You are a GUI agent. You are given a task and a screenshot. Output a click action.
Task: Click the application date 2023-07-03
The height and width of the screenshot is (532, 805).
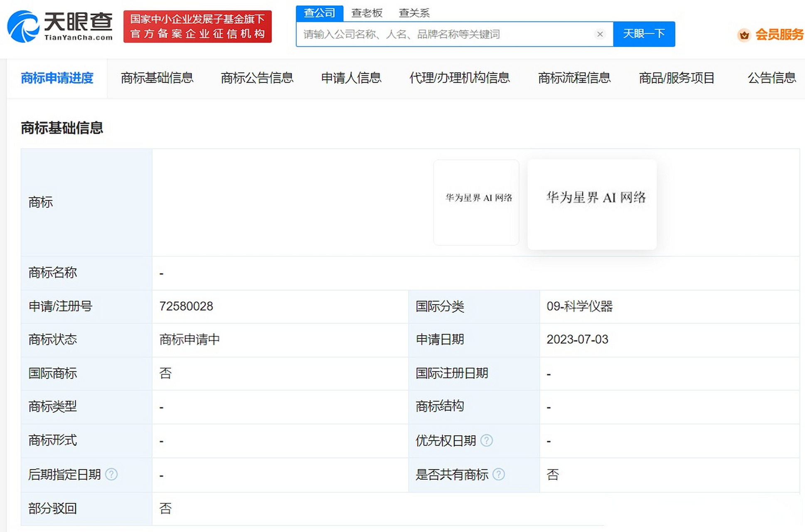577,340
